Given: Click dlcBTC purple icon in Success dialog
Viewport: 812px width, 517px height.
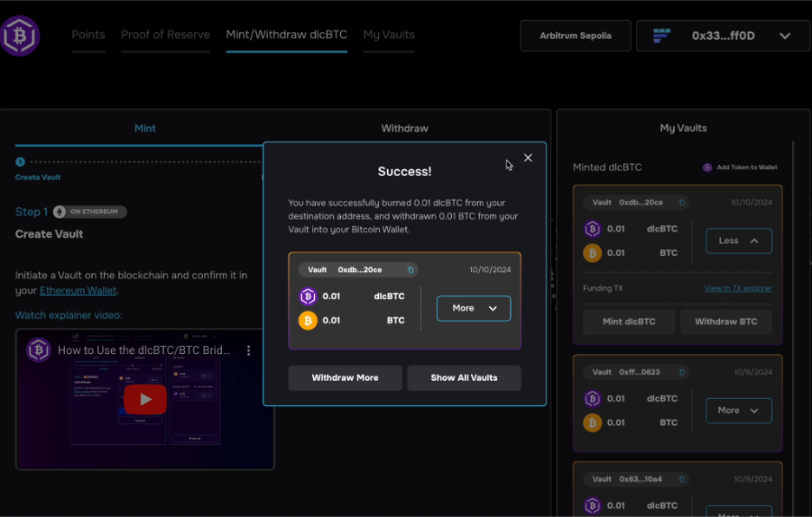Looking at the screenshot, I should pyautogui.click(x=308, y=297).
